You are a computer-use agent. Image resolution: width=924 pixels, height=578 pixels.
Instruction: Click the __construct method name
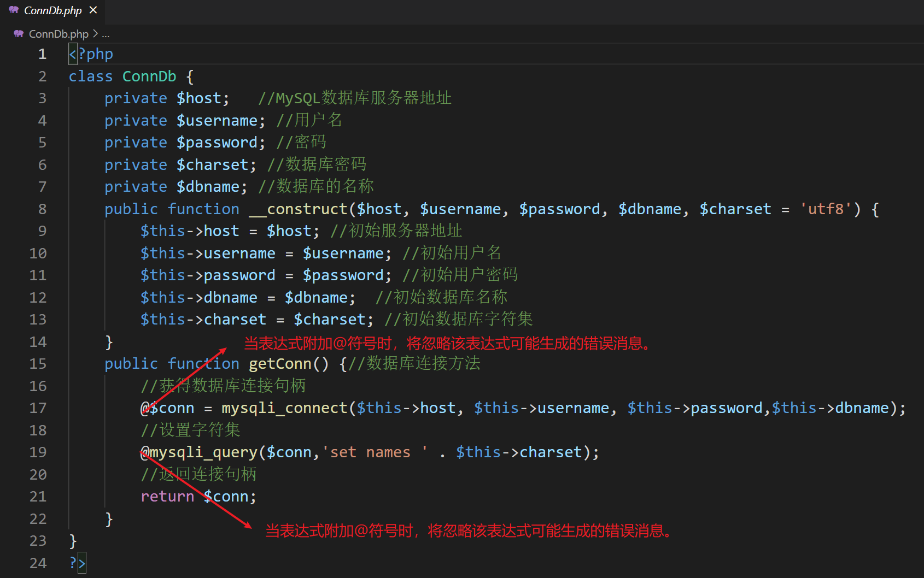(x=299, y=209)
